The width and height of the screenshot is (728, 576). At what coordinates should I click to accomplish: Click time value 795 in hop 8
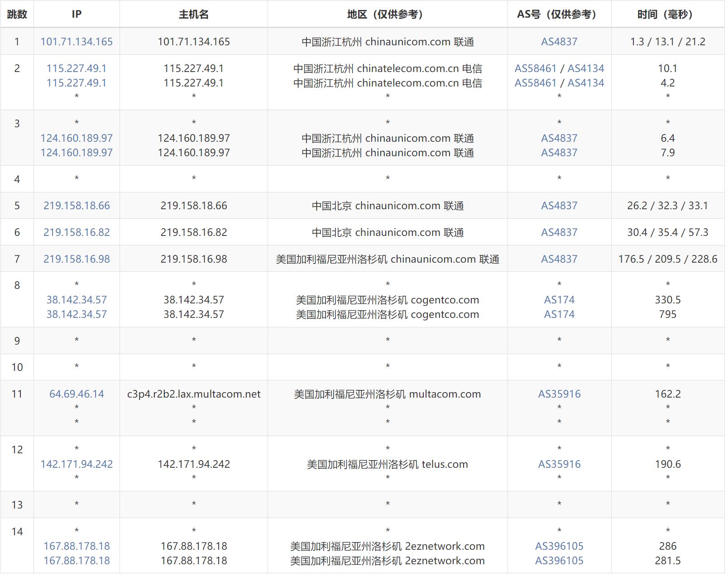pos(668,314)
